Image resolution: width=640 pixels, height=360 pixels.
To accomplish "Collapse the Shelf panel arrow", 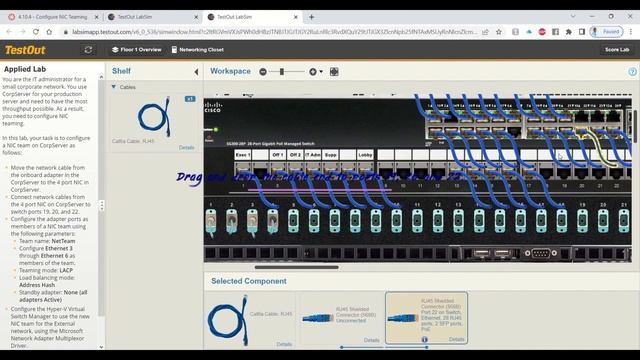I will pyautogui.click(x=196, y=72).
